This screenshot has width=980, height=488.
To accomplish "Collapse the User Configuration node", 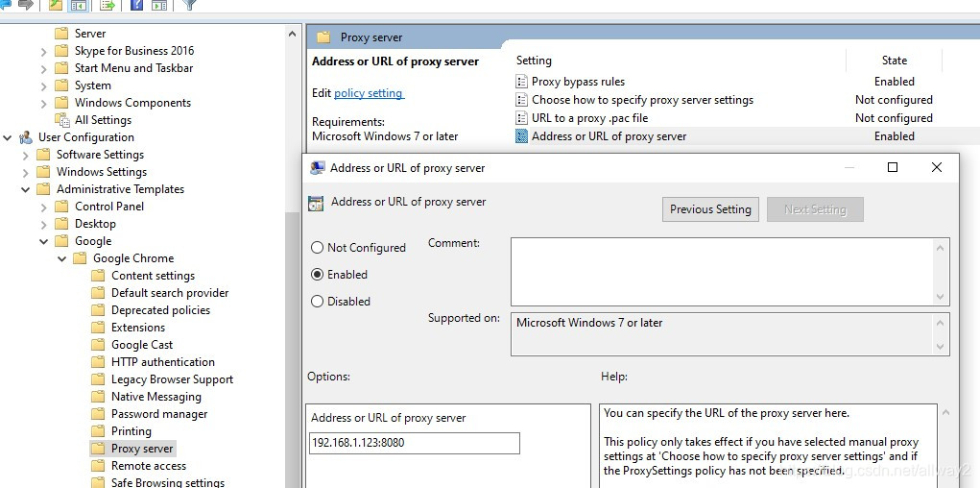I will tap(8, 137).
